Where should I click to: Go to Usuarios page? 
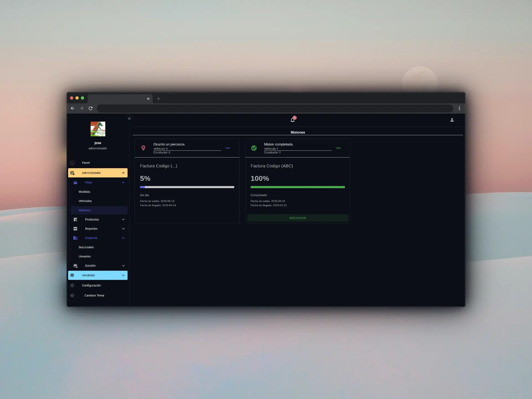pos(85,256)
